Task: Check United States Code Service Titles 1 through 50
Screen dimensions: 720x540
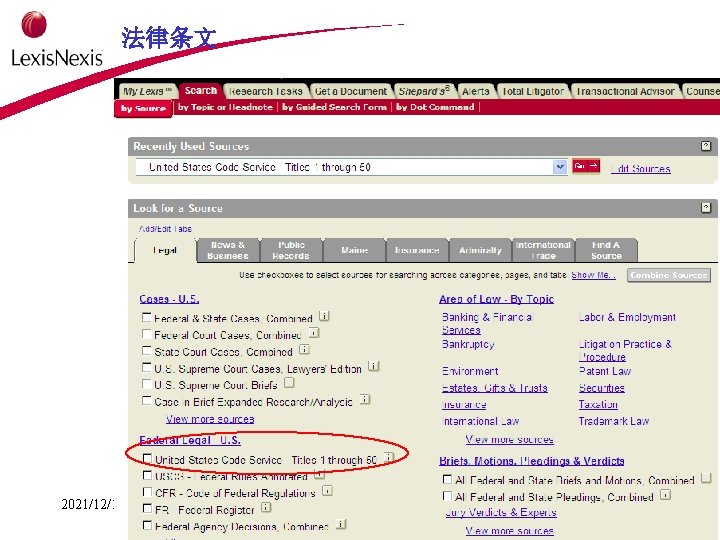Action: (x=147, y=458)
